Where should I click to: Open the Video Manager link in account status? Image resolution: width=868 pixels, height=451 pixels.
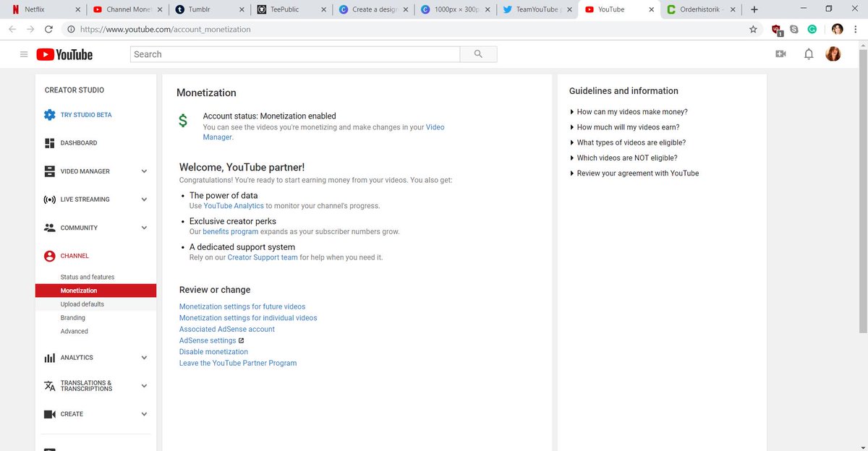435,127
